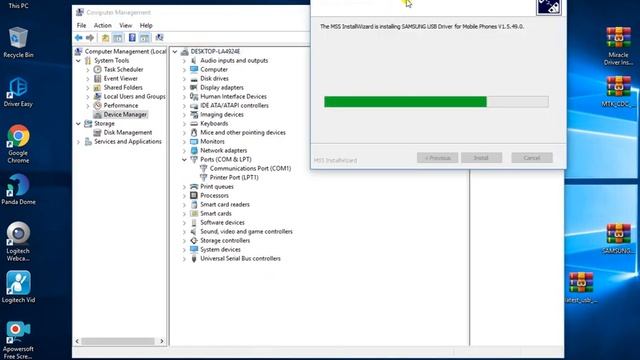Open Recycle Bin desktop icon
640x360 pixels.
click(x=18, y=42)
